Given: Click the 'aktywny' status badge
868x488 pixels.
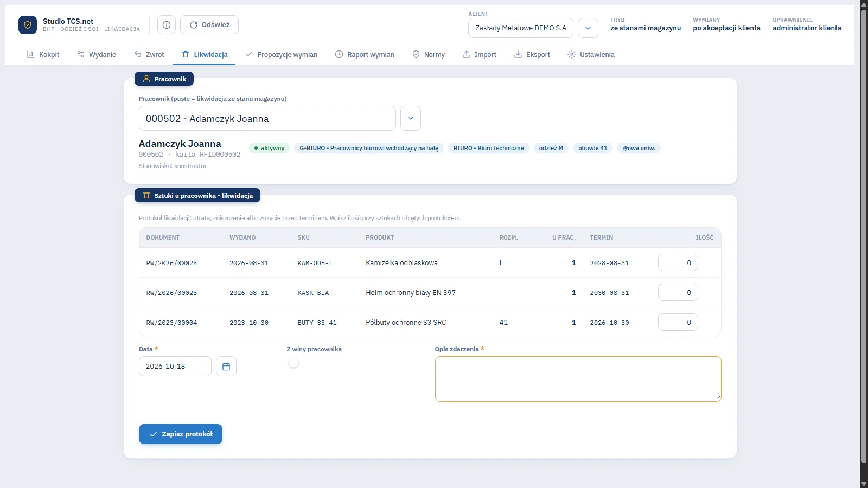Looking at the screenshot, I should pyautogui.click(x=269, y=148).
